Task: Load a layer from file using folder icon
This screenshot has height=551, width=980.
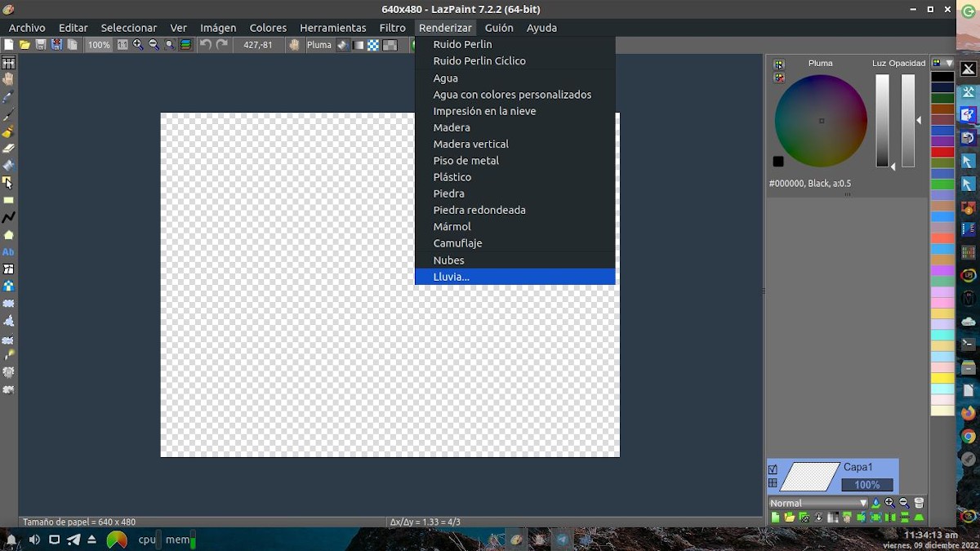Action: [x=790, y=518]
